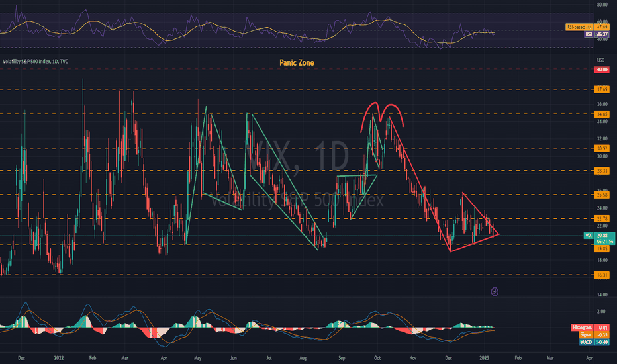Click the 80.00 level on the RSI scale
This screenshot has width=617, height=364.
(x=602, y=5)
